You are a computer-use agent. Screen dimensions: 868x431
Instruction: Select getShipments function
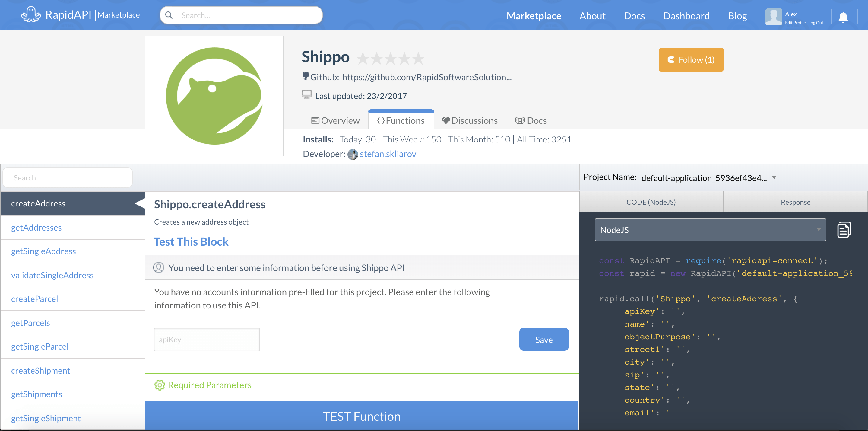[x=72, y=394]
